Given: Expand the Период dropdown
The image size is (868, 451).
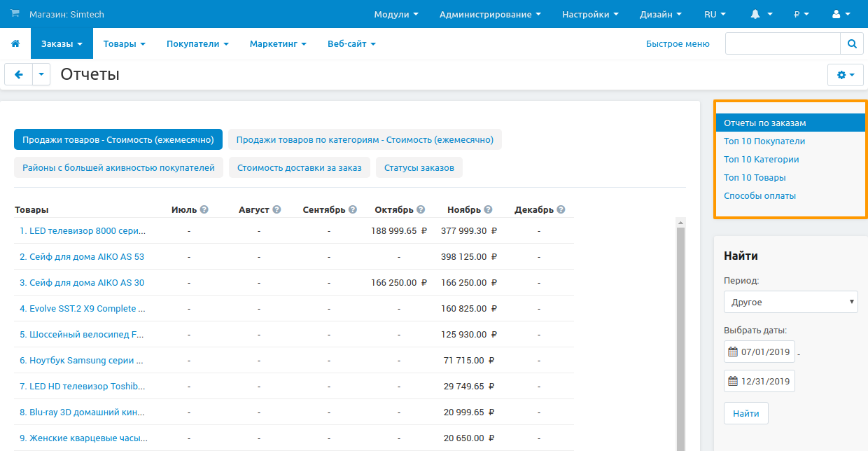Looking at the screenshot, I should click(790, 302).
